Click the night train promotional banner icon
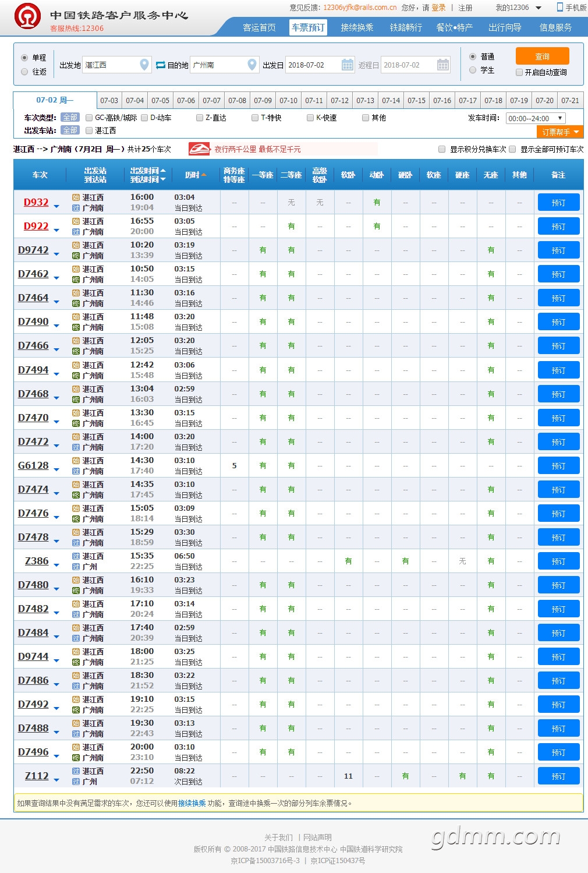 click(199, 149)
